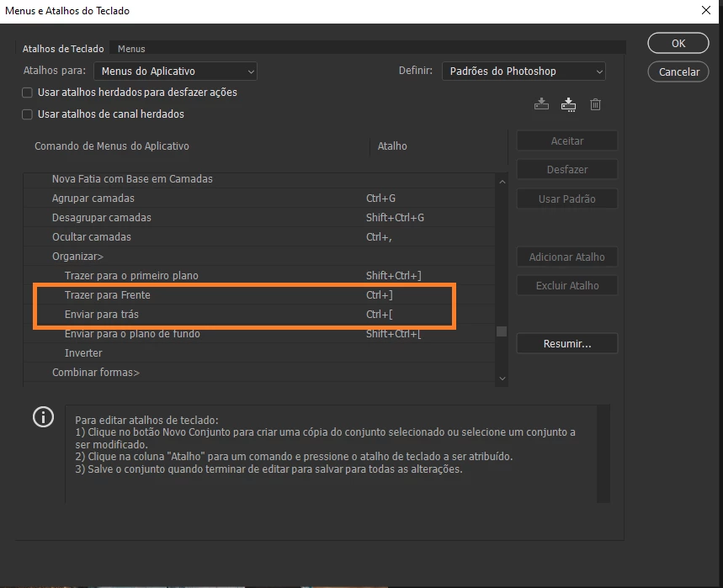Viewport: 723px width, 588px height.
Task: Click the Ctrl+] shortcut cell
Action: click(x=380, y=295)
